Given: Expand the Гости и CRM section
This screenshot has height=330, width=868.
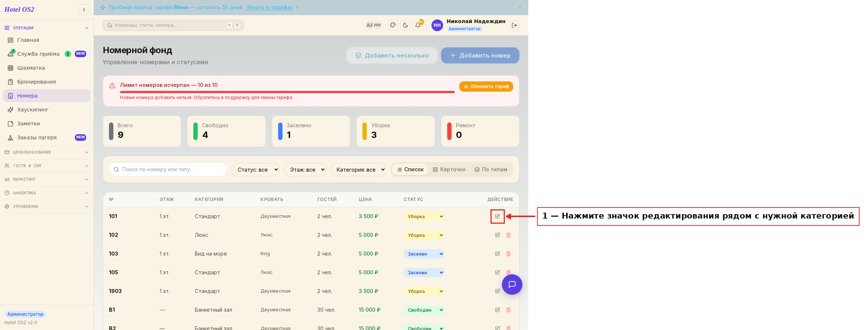Looking at the screenshot, I should 47,166.
